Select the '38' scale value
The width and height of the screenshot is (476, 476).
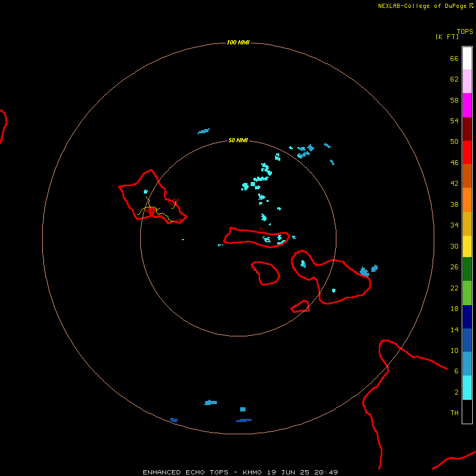tap(454, 205)
